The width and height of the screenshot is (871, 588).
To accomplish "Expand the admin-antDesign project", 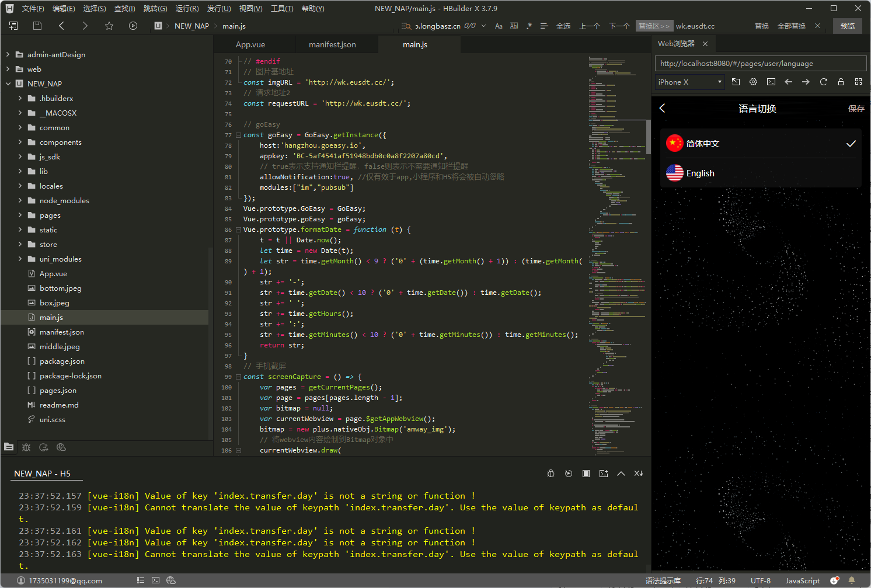I will 8,54.
